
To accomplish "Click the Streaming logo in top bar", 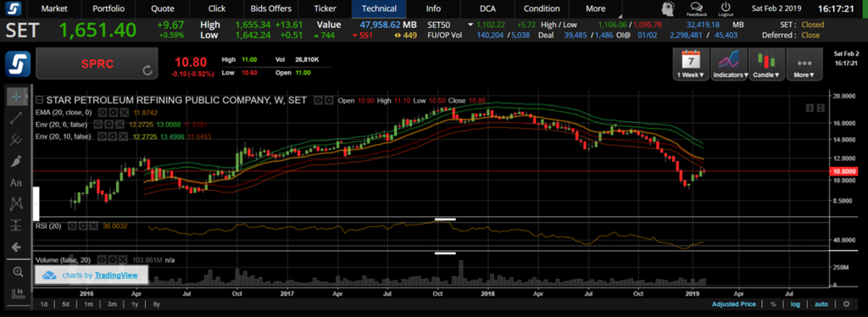I will click(x=13, y=8).
